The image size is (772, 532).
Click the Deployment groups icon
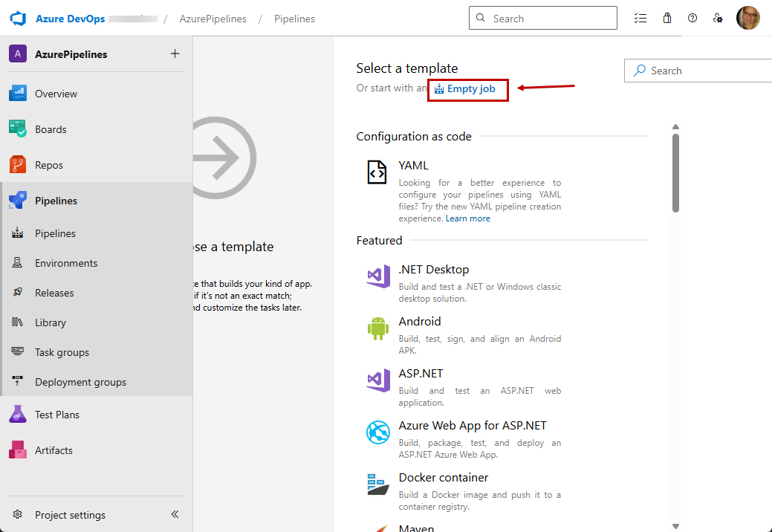18,381
